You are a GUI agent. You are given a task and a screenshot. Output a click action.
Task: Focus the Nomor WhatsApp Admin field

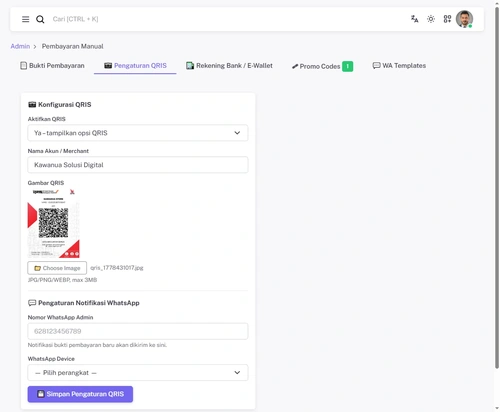click(x=138, y=331)
